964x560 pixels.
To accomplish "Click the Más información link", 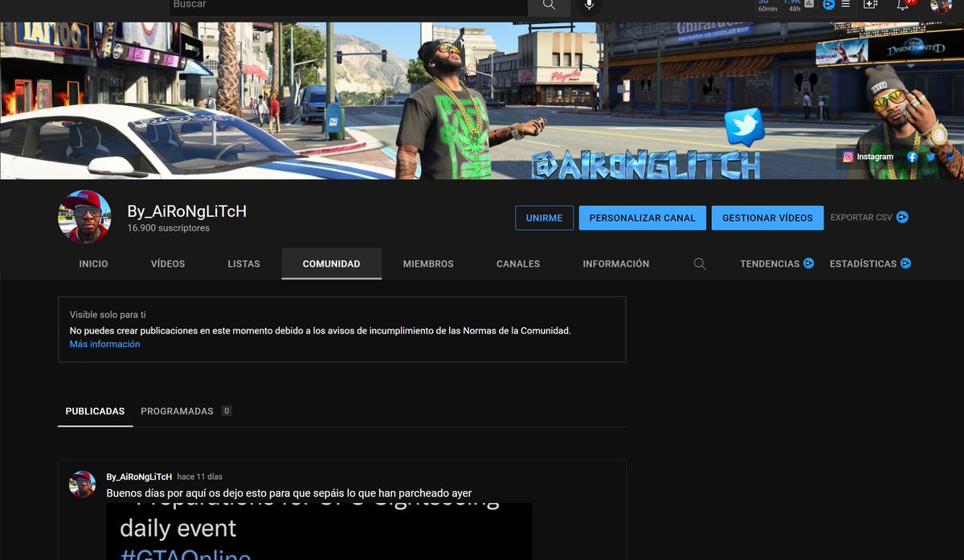I will (104, 344).
